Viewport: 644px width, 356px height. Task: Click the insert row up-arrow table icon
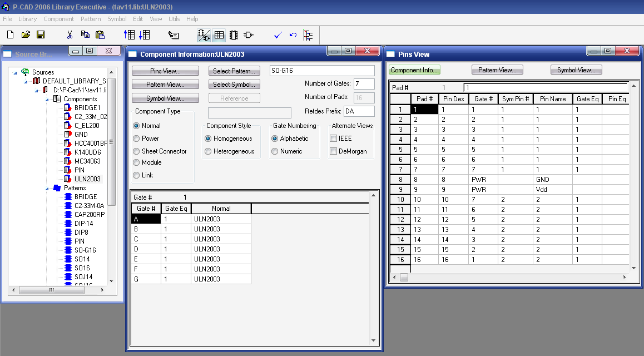tap(129, 35)
